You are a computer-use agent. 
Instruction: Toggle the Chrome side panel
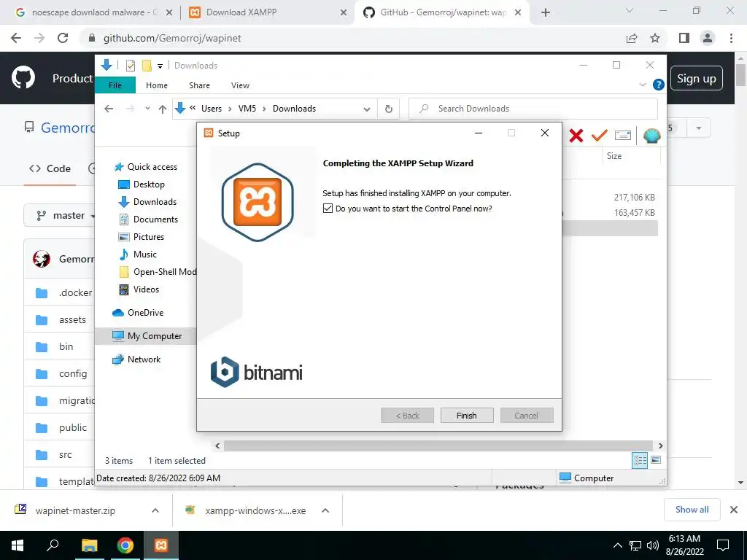click(684, 38)
